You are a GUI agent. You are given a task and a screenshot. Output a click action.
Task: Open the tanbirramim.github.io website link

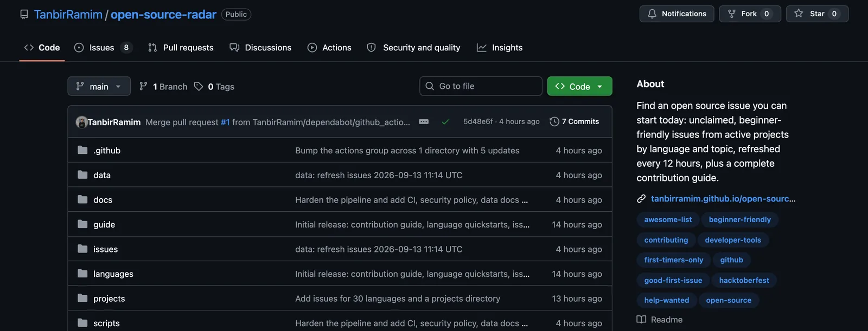click(723, 199)
